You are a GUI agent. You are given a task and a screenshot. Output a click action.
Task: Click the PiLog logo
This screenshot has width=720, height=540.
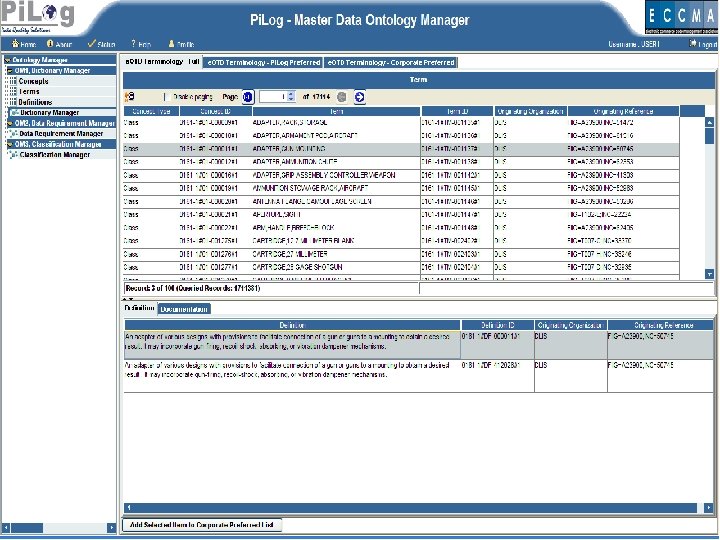[38, 17]
